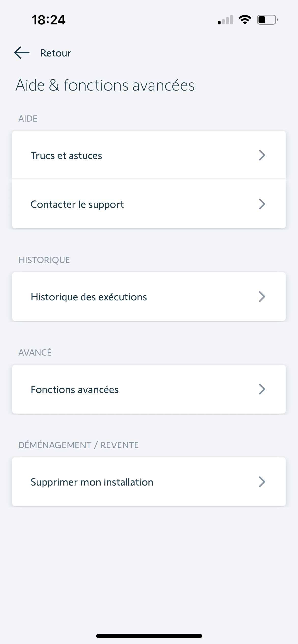298x644 pixels.
Task: Click the HISTORIQUE section header
Action: click(x=44, y=260)
